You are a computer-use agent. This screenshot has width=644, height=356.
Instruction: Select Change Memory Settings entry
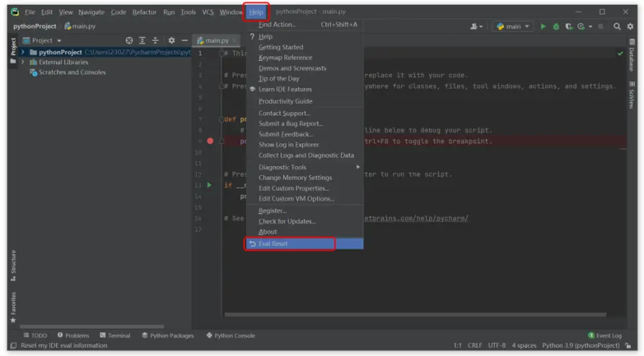coord(305,178)
